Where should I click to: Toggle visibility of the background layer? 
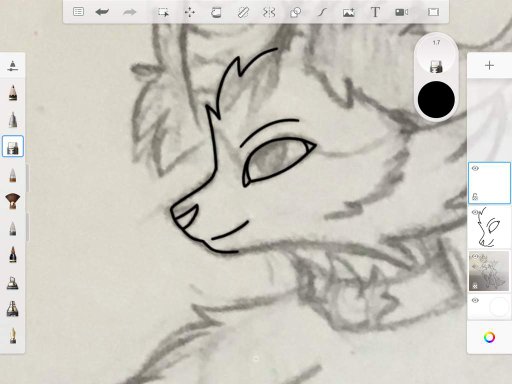(475, 300)
